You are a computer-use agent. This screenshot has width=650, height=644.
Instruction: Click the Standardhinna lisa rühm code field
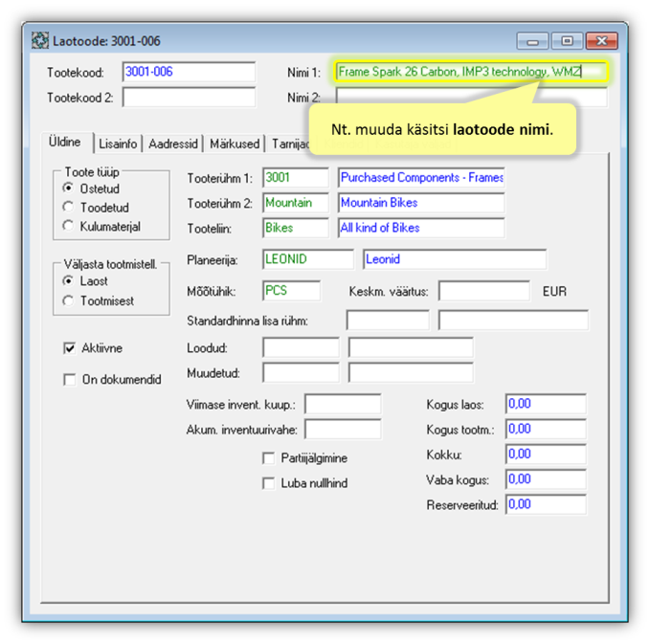click(388, 321)
